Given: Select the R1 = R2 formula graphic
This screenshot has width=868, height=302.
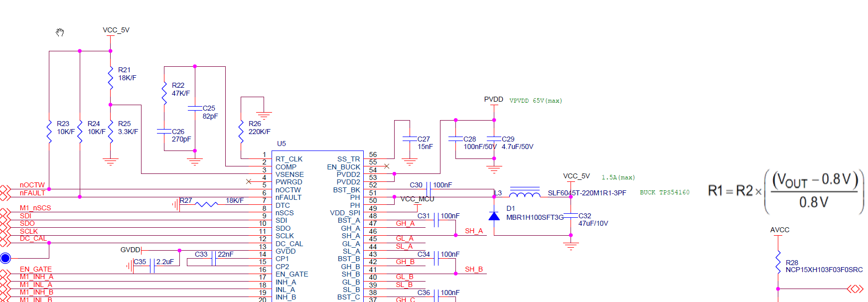Looking at the screenshot, I should 786,191.
